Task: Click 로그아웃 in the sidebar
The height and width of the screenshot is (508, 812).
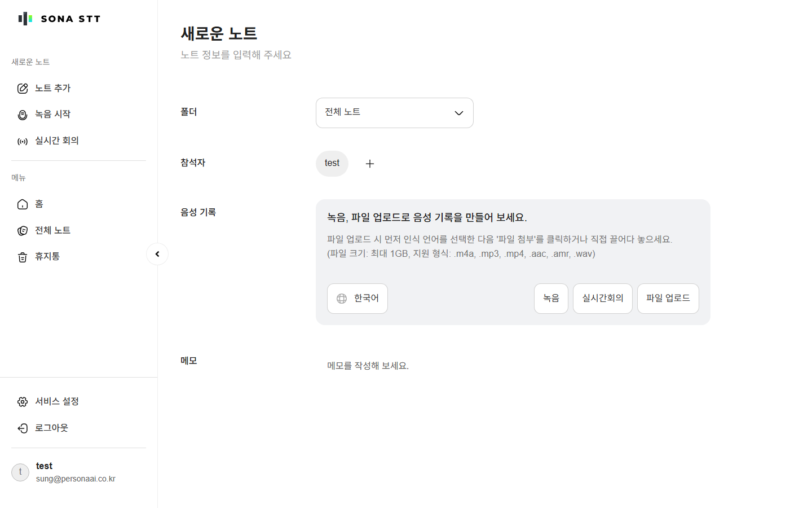Action: tap(78, 428)
